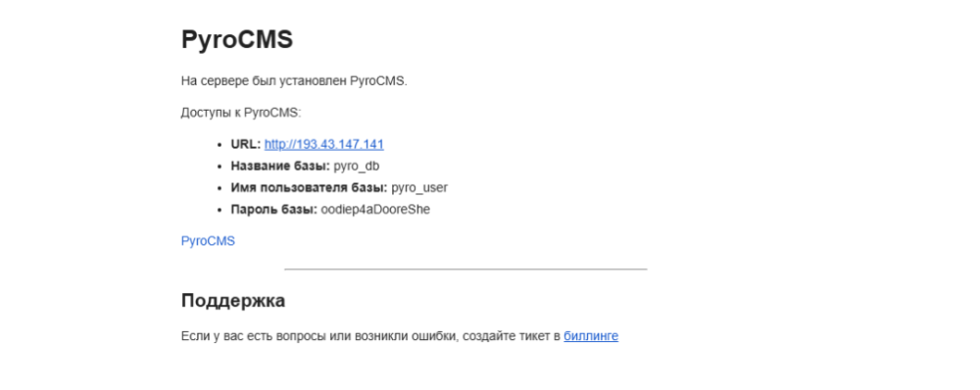Click the pyro_db database name value

tap(357, 167)
